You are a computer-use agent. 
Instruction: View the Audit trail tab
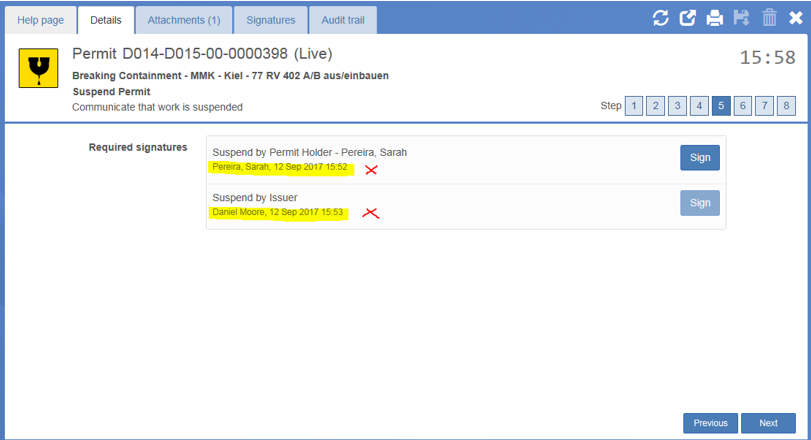tap(343, 20)
